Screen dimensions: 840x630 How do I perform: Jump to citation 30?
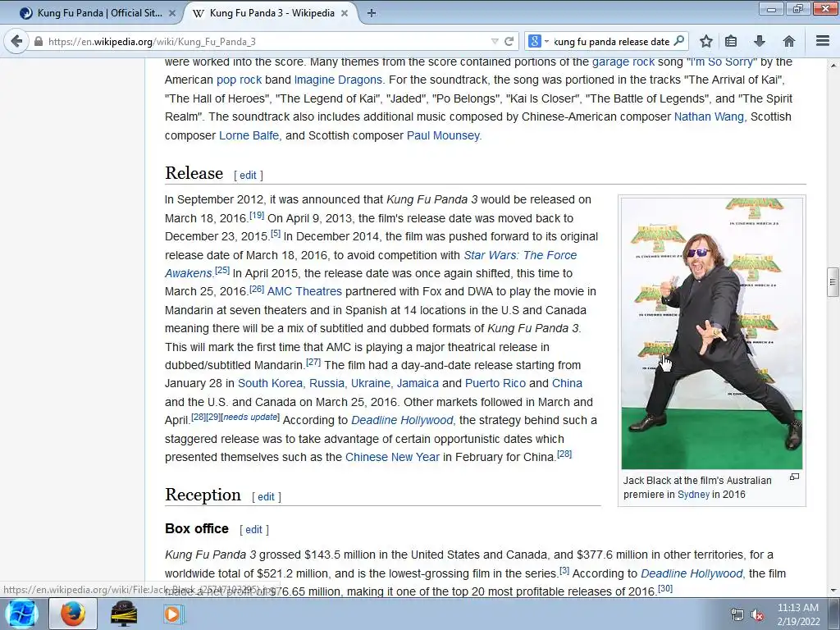click(x=664, y=588)
